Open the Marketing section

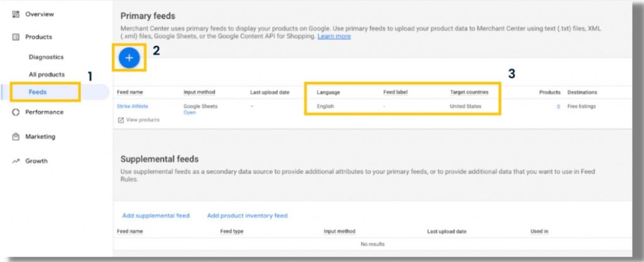[40, 136]
